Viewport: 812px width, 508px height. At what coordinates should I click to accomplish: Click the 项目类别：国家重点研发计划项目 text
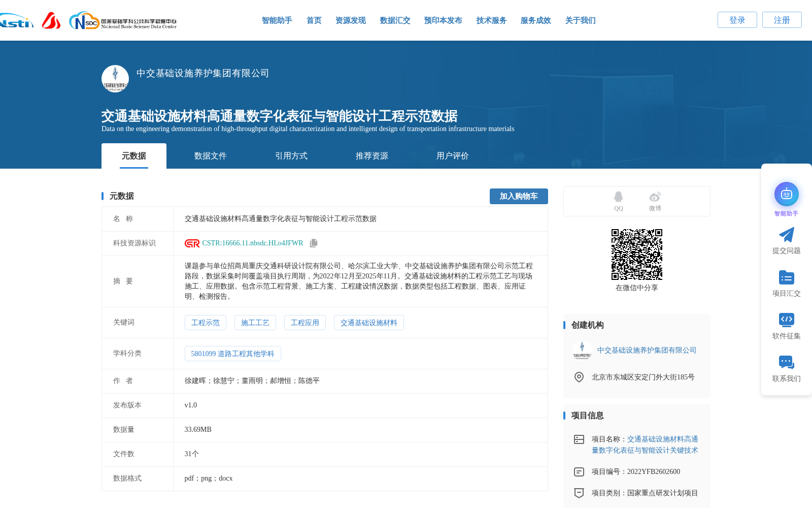[x=645, y=493]
